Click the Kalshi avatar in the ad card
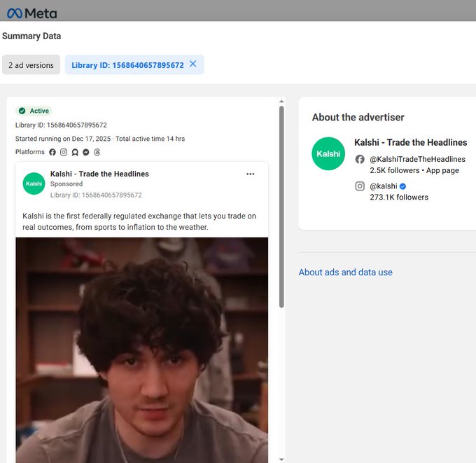 pyautogui.click(x=34, y=184)
